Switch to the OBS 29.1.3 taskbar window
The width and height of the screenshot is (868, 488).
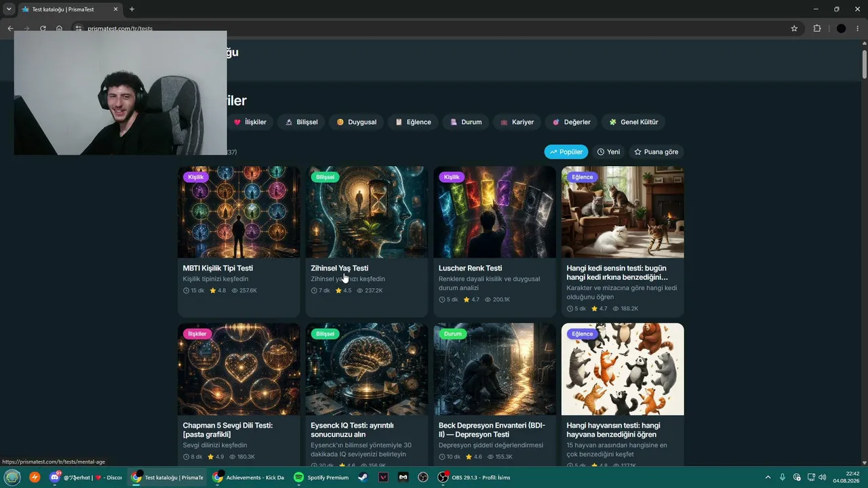pyautogui.click(x=473, y=477)
